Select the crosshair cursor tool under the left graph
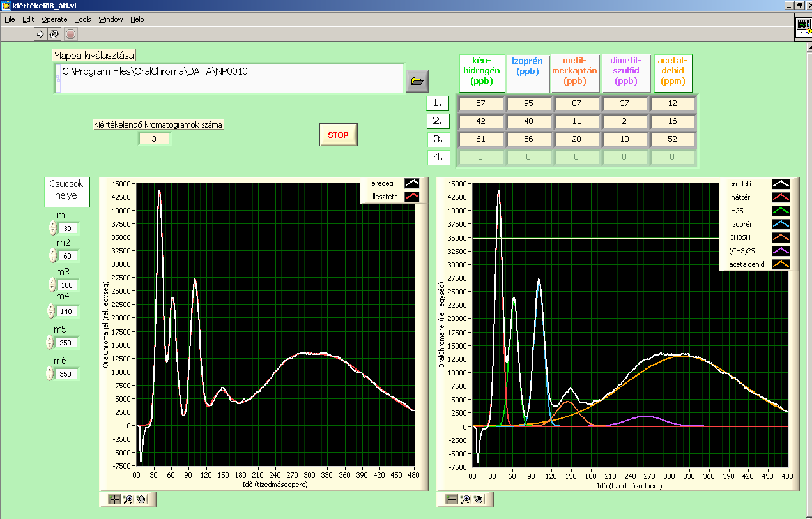This screenshot has height=519, width=812. (114, 499)
